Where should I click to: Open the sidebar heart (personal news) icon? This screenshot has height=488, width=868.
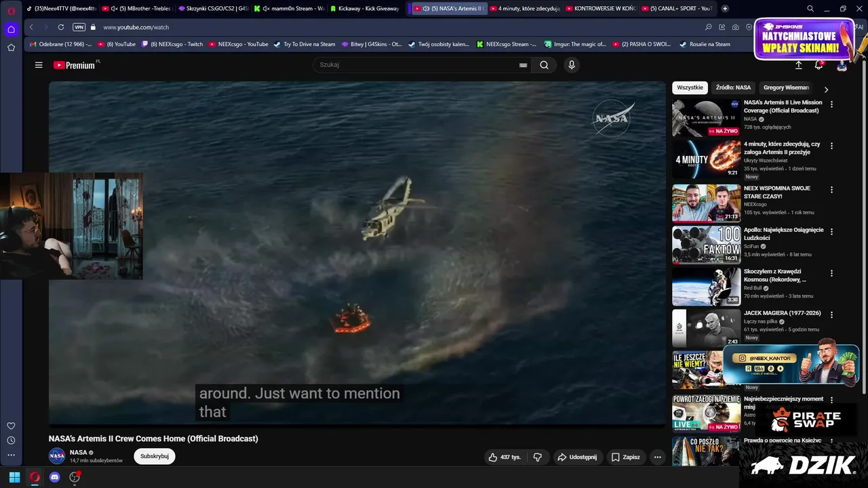point(11,426)
